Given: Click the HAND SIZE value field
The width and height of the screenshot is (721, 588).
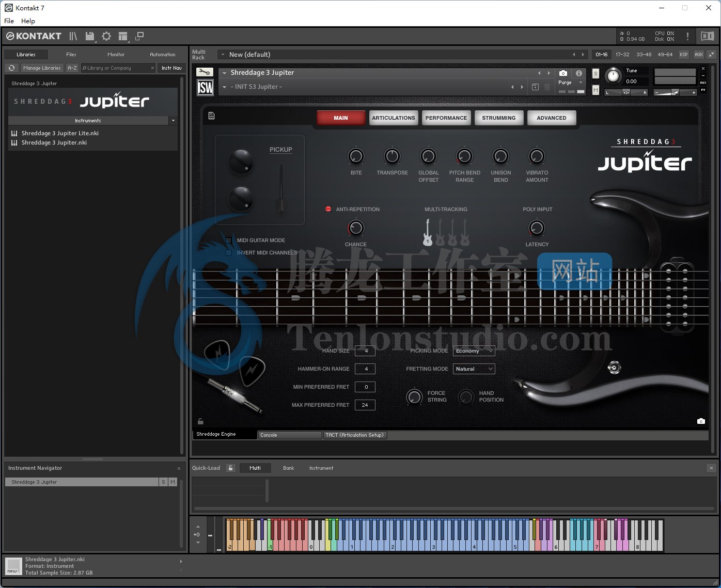Looking at the screenshot, I should 365,351.
